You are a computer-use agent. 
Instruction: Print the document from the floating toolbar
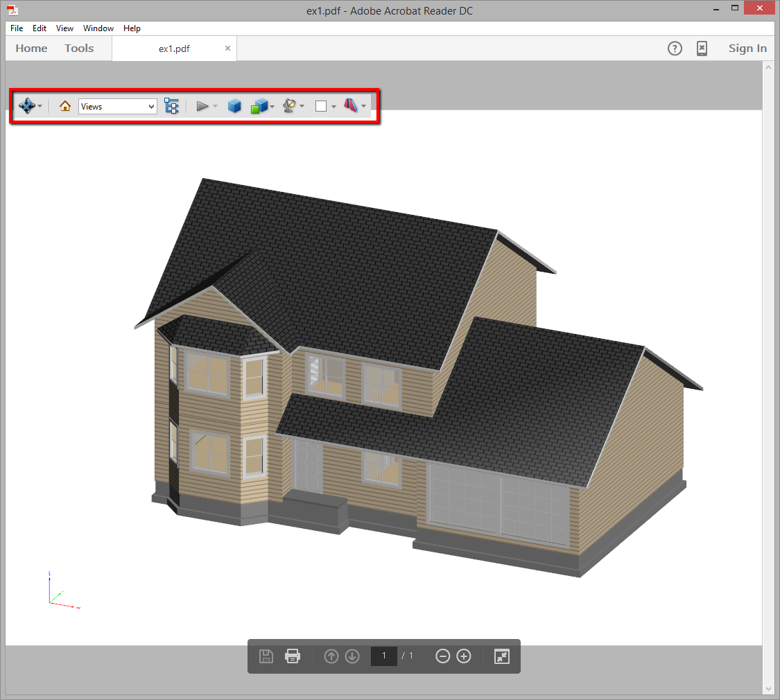[x=293, y=656]
